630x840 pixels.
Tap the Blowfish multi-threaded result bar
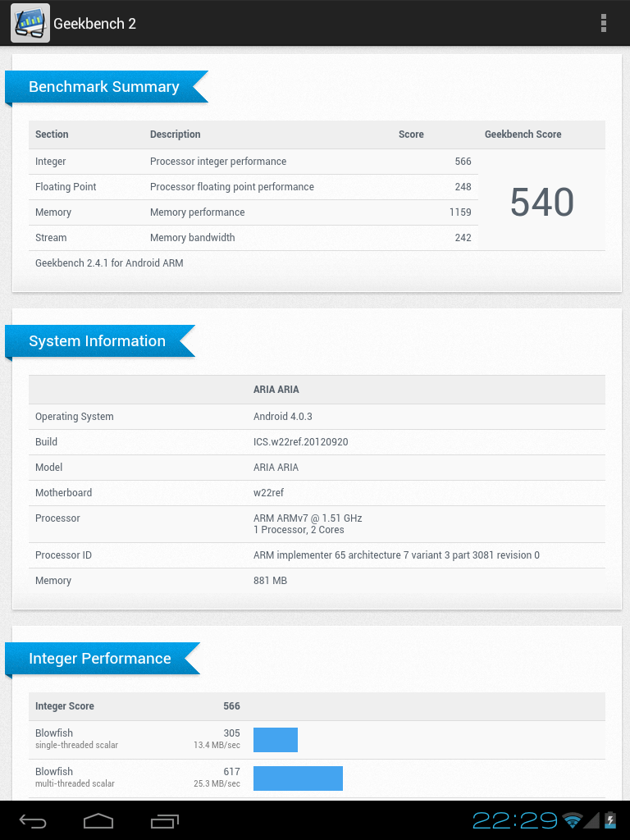point(298,778)
